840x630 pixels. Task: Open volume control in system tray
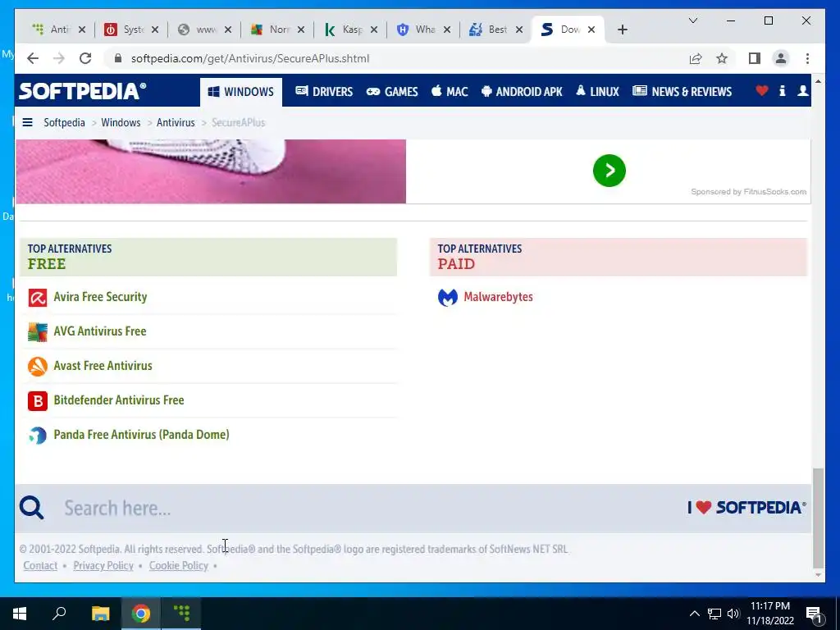click(733, 614)
